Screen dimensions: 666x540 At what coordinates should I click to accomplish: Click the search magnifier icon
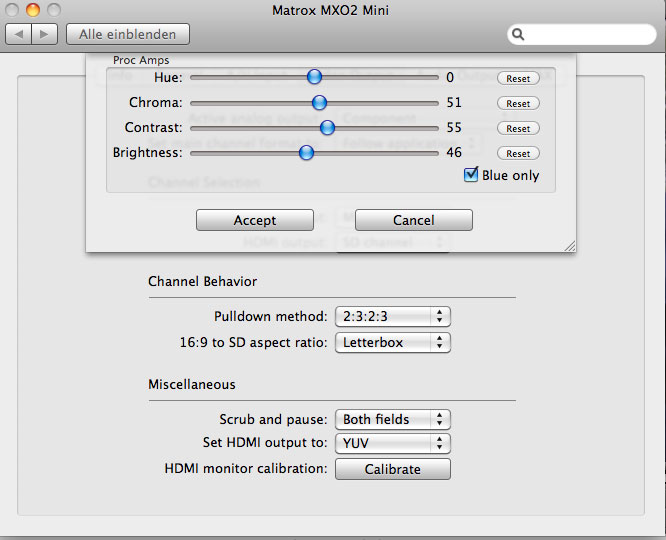[x=518, y=35]
